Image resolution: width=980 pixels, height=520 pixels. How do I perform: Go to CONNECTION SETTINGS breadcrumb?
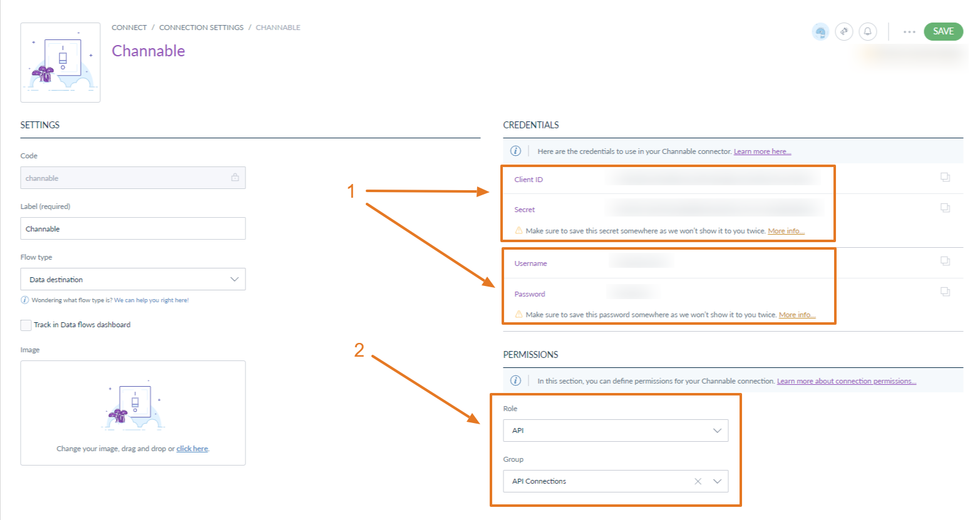(201, 28)
